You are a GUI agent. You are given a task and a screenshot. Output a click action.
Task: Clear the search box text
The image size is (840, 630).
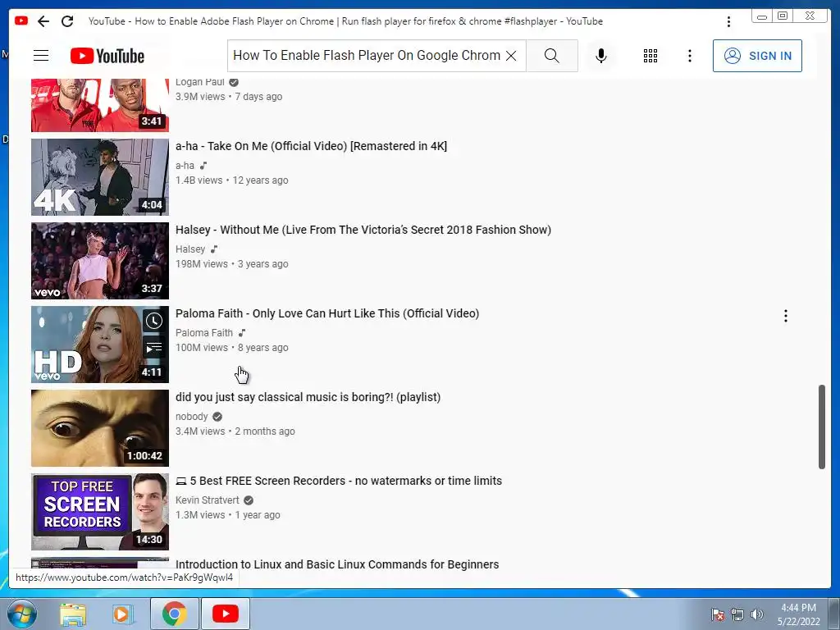pos(511,56)
